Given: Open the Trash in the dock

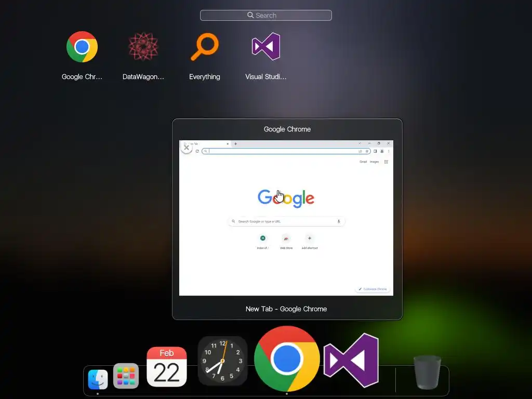Looking at the screenshot, I should click(427, 372).
